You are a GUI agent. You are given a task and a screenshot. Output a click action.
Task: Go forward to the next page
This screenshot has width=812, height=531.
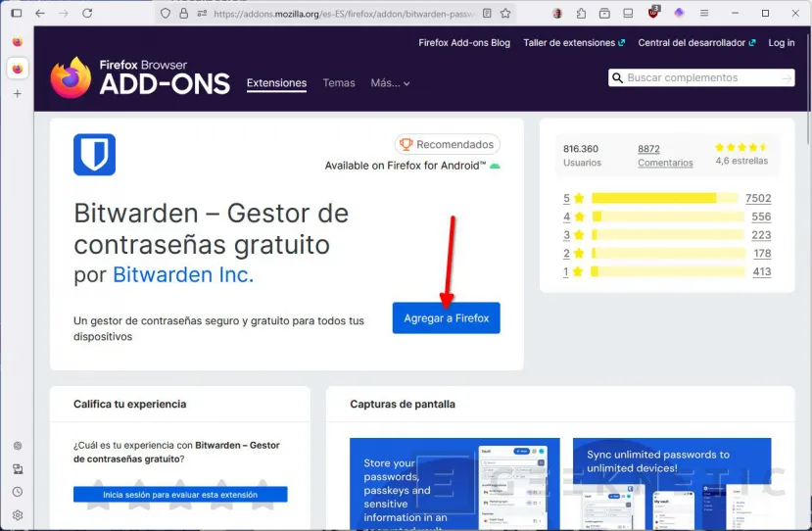[x=64, y=13]
